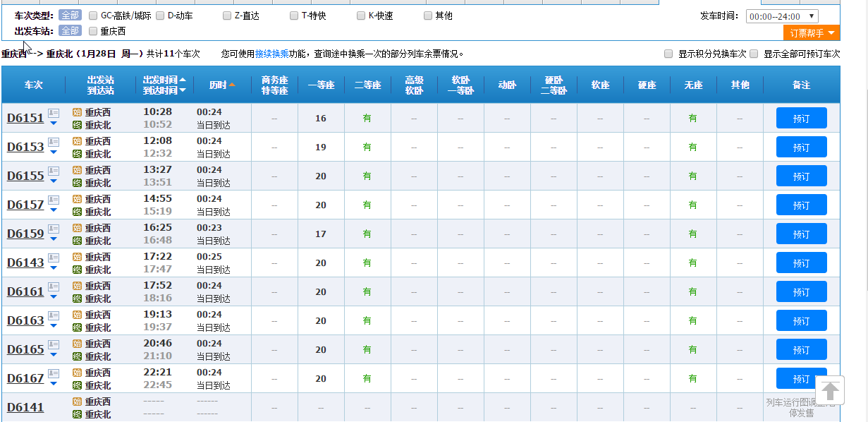Sort by the 出发时间 column header
Viewport: 868px width, 422px height.
[x=161, y=80]
